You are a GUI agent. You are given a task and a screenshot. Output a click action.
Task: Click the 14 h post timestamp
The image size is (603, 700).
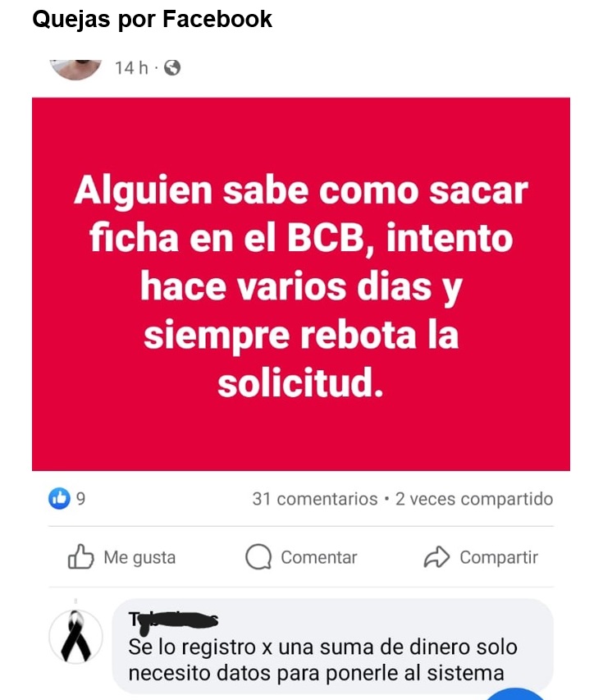tap(131, 68)
